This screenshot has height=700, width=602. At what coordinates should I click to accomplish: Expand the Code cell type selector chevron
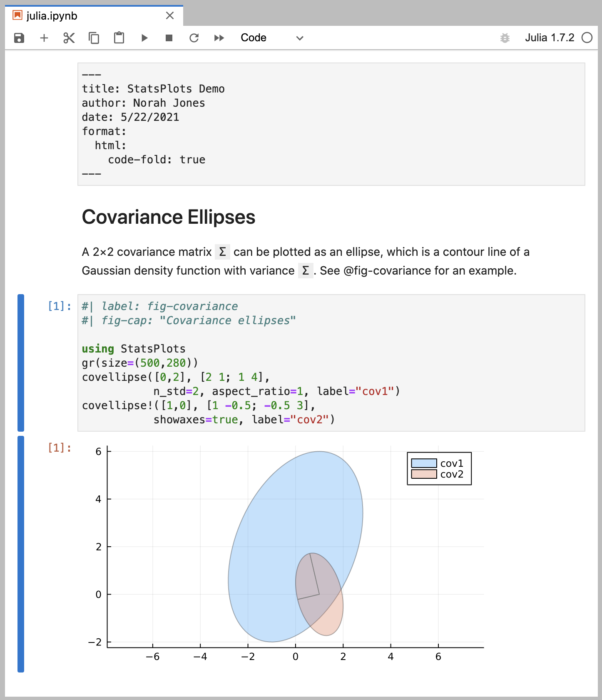click(299, 38)
